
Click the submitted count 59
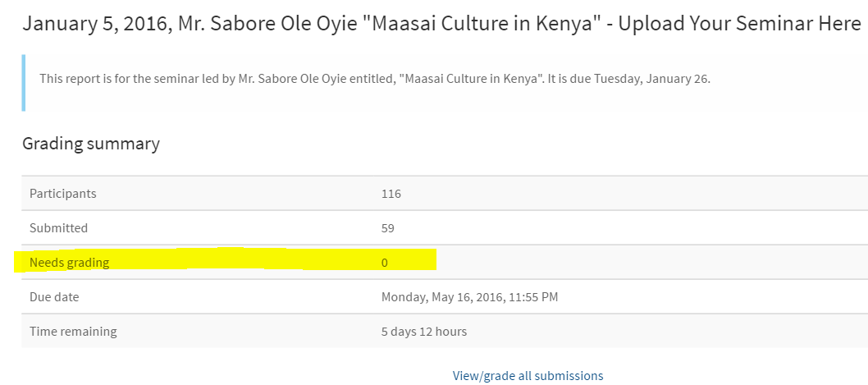[x=387, y=228]
